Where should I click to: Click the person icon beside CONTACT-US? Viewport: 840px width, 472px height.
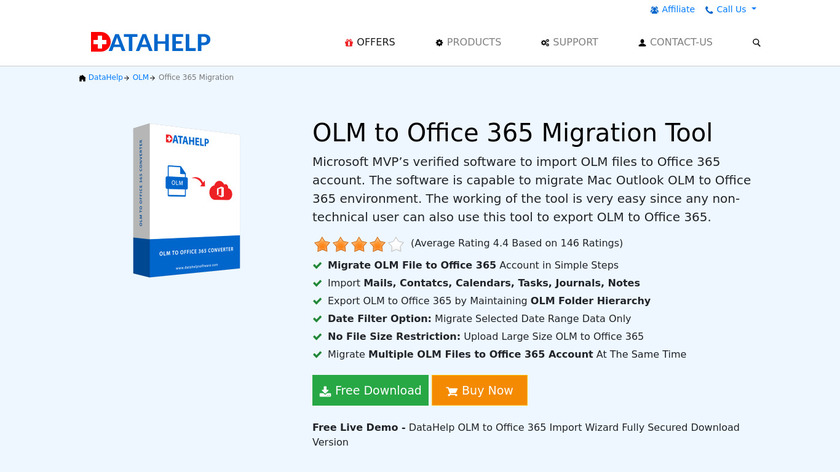coord(642,42)
